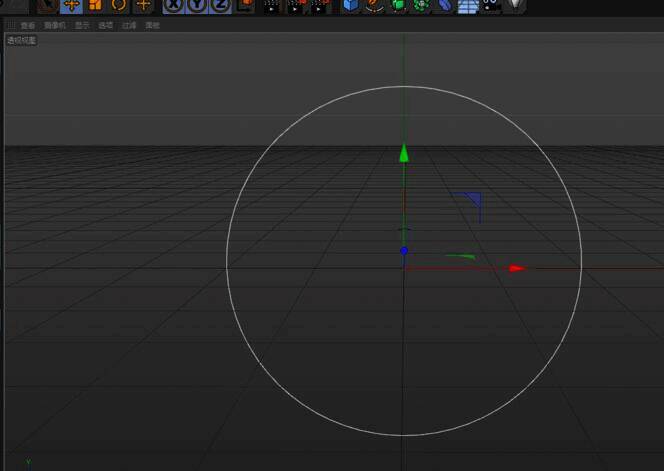This screenshot has height=471, width=664.
Task: Click the Camera object icon
Action: [491, 4]
